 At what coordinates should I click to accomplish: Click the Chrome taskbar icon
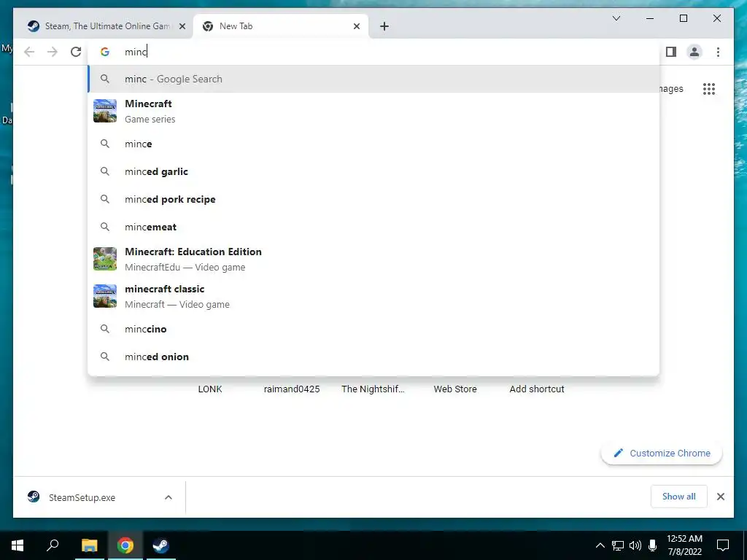click(125, 545)
